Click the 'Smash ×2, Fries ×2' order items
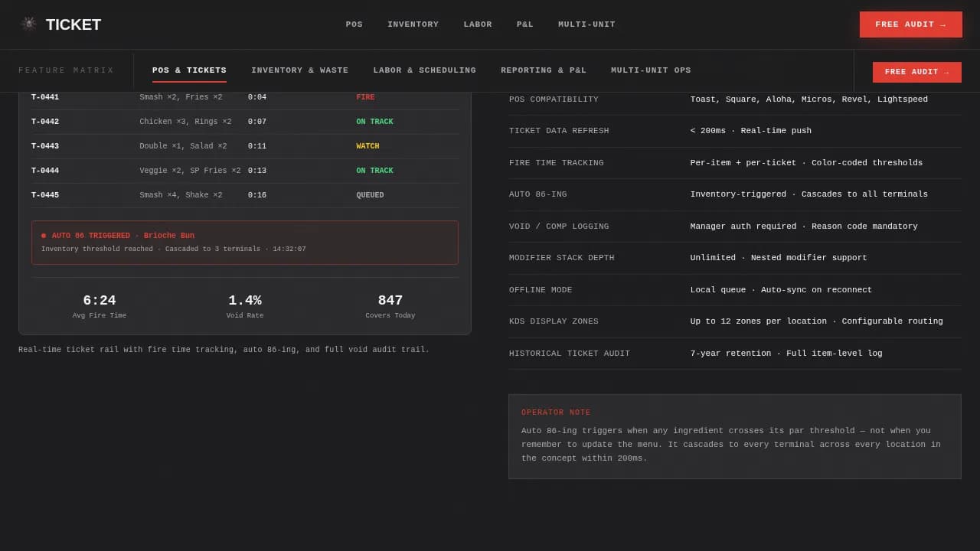This screenshot has width=980, height=551. pyautogui.click(x=181, y=97)
